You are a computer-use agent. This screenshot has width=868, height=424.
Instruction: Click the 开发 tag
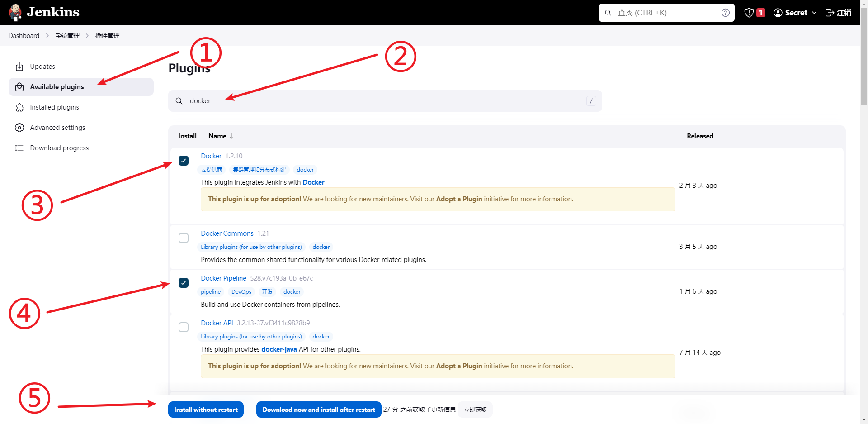[x=267, y=292]
